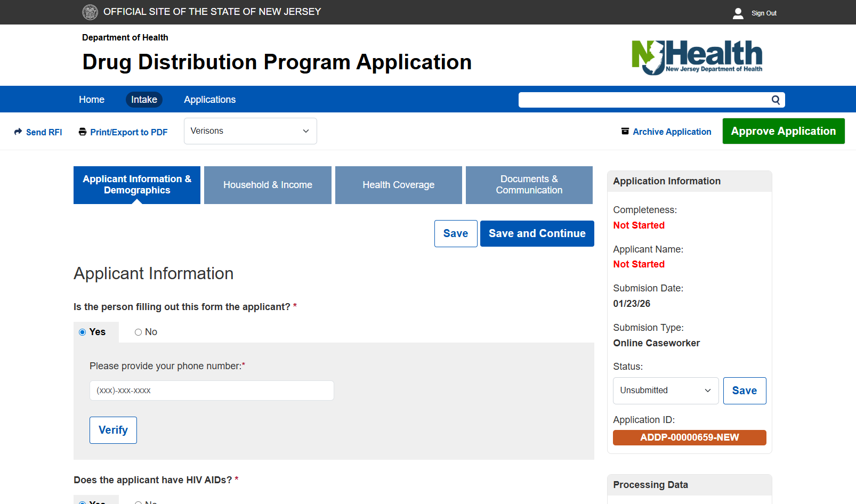The width and height of the screenshot is (856, 504).
Task: Select Yes for applicant filling form
Action: 83,332
